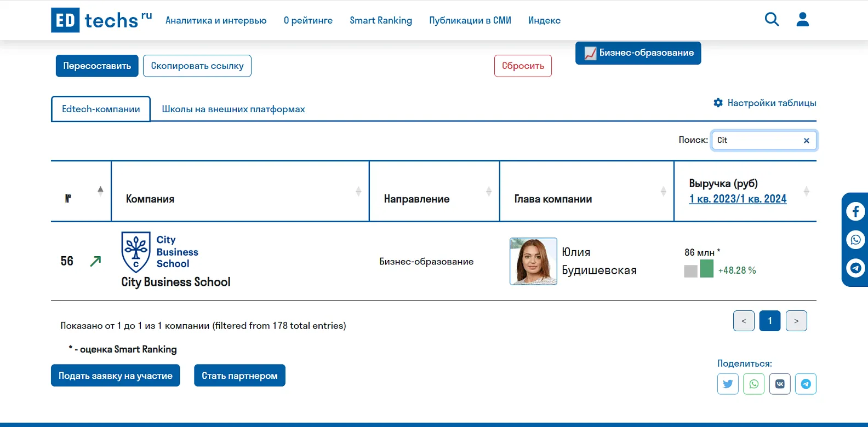The height and width of the screenshot is (427, 868).
Task: Click Скопировать ссылку button
Action: [x=197, y=66]
